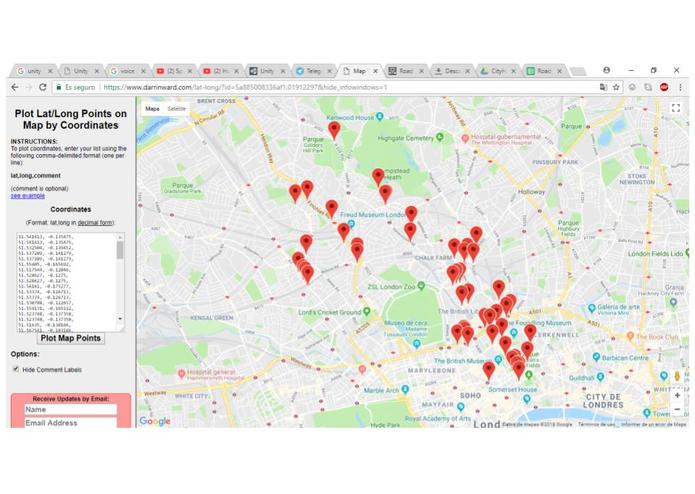Click the Name input field
The width and height of the screenshot is (695, 494).
tap(70, 409)
